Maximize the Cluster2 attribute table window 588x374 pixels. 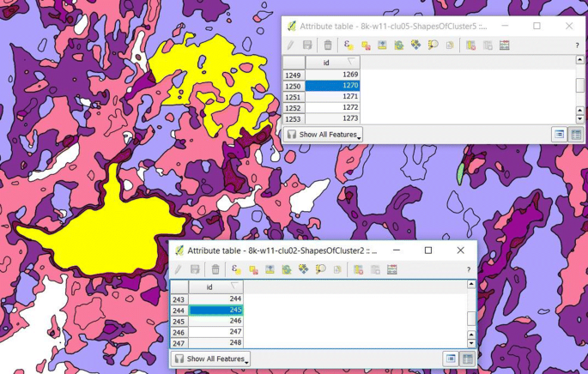428,250
